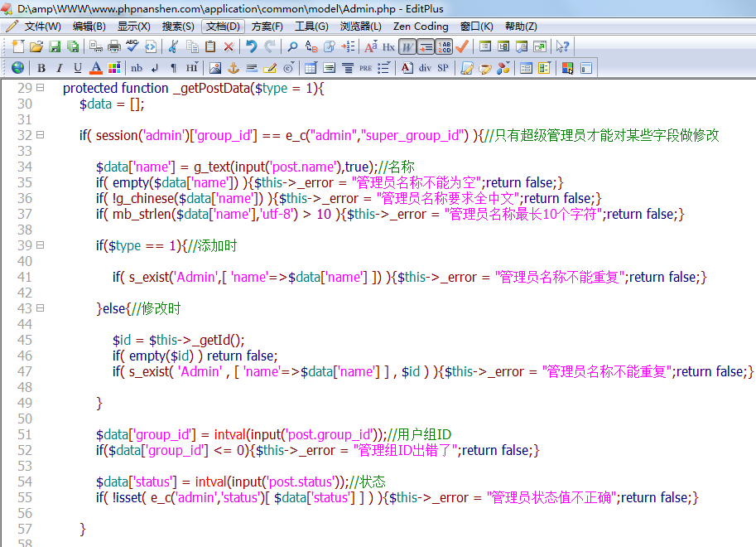Viewport: 756px width, 547px height.
Task: Save the current file
Action: 55,47
